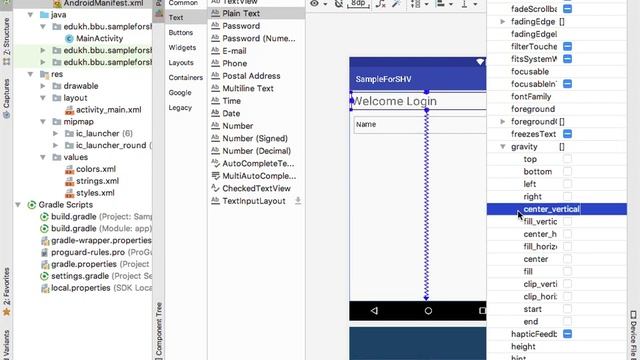The height and width of the screenshot is (360, 640).
Task: Check the gravity 'start' checkbox
Action: tap(567, 309)
